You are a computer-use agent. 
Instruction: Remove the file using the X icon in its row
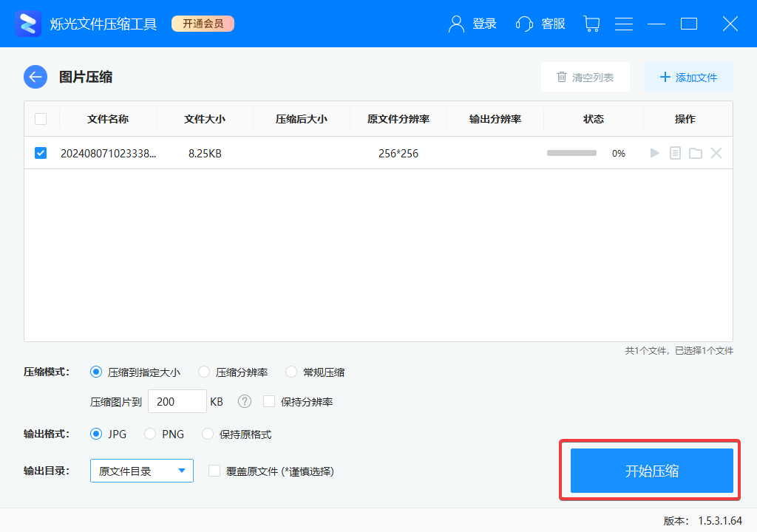[716, 153]
